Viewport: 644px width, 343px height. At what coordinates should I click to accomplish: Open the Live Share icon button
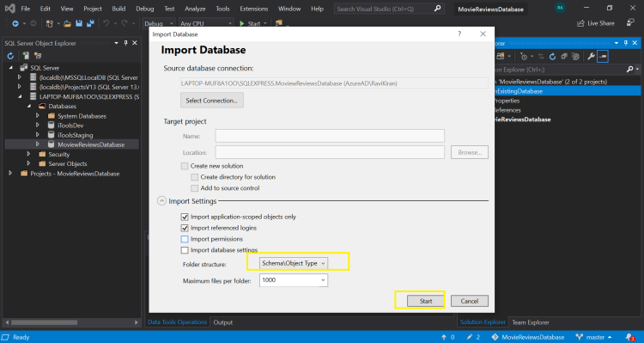[596, 23]
